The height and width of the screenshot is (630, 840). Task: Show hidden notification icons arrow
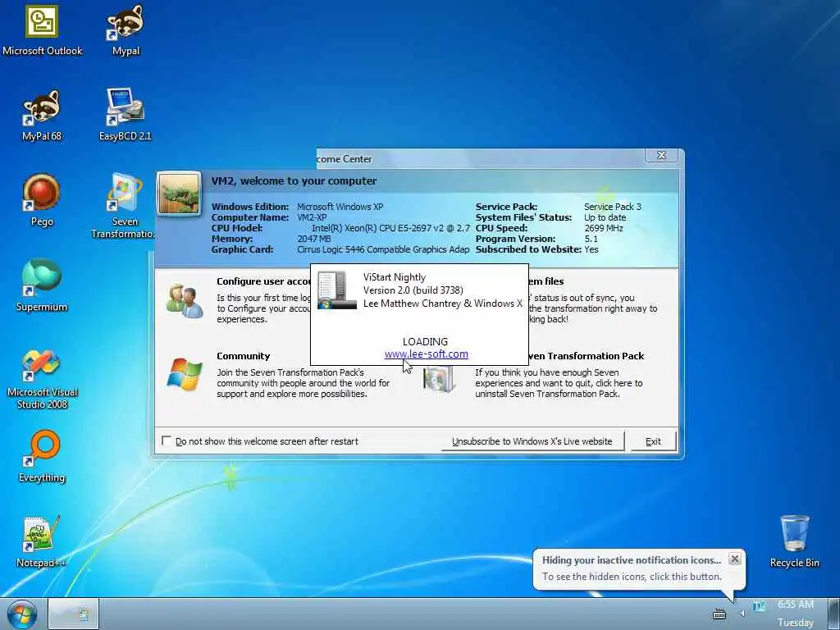[742, 614]
